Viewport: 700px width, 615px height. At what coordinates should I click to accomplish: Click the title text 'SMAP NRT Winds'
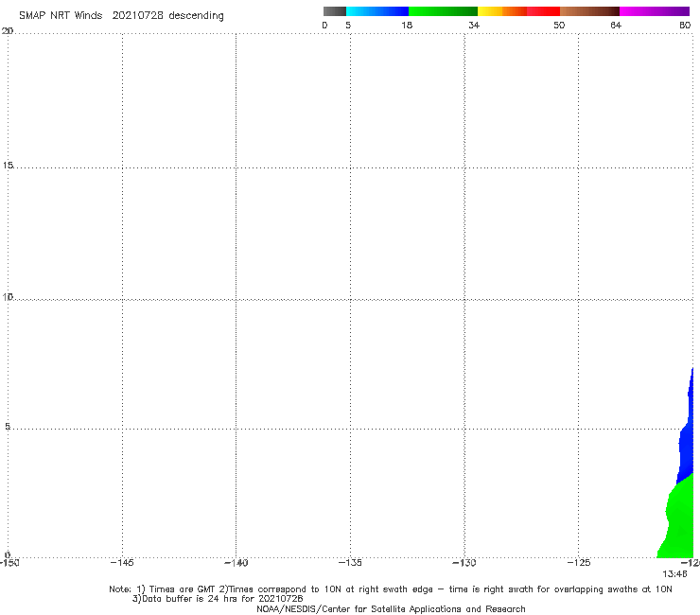61,16
